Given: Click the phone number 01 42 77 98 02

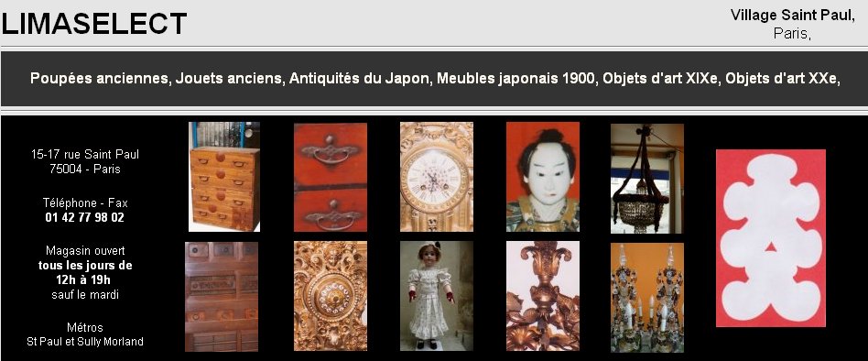Looking at the screenshot, I should [x=85, y=217].
